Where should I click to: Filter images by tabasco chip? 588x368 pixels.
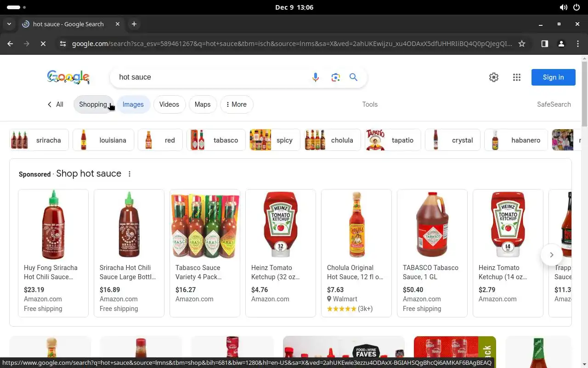(x=216, y=140)
